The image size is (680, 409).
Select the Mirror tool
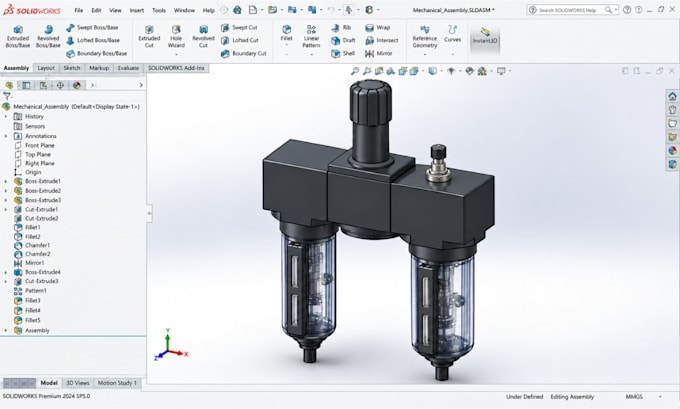(379, 53)
